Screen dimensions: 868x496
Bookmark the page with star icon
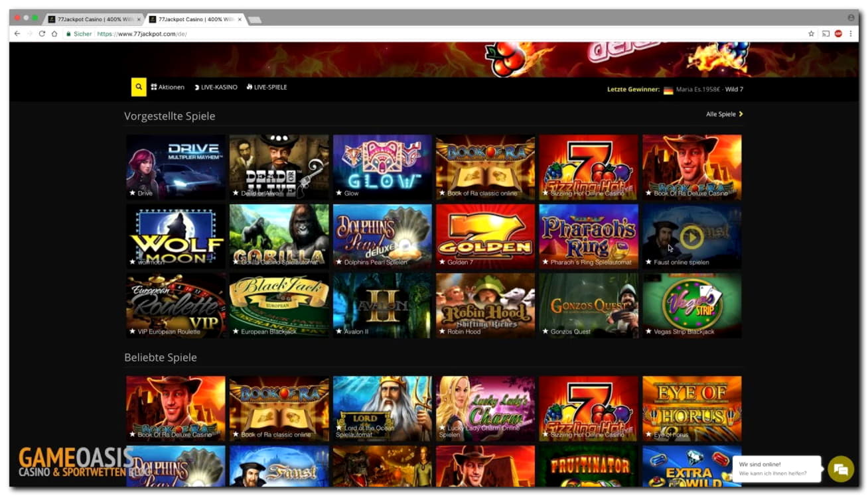point(811,34)
